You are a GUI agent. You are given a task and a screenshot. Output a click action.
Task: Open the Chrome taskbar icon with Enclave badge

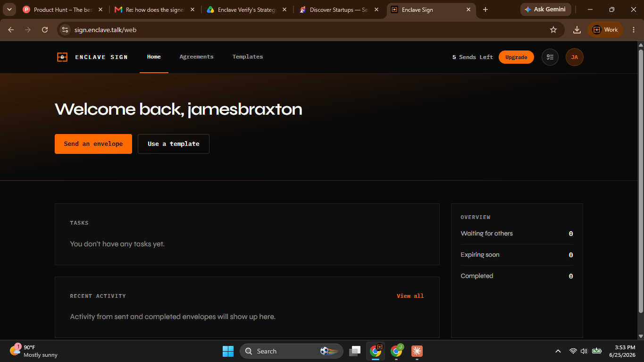point(376,351)
